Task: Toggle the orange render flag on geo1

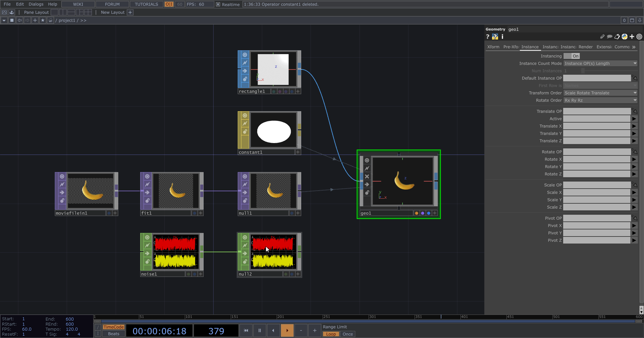Action: pos(417,213)
